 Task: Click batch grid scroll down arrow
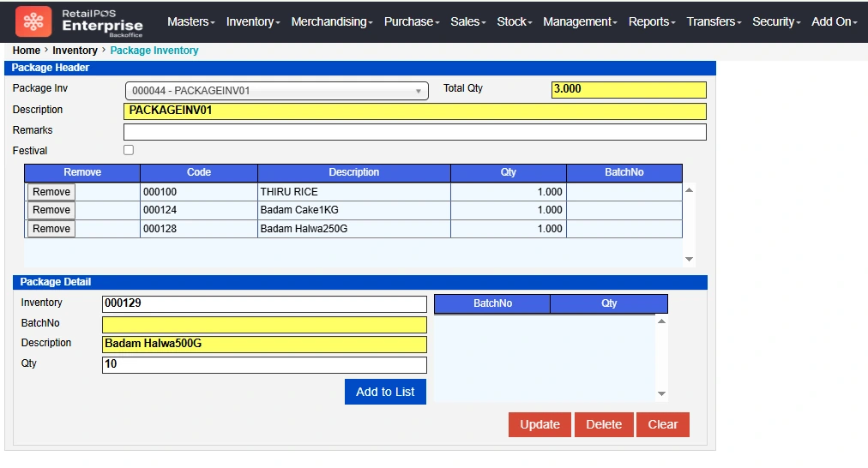(x=661, y=394)
